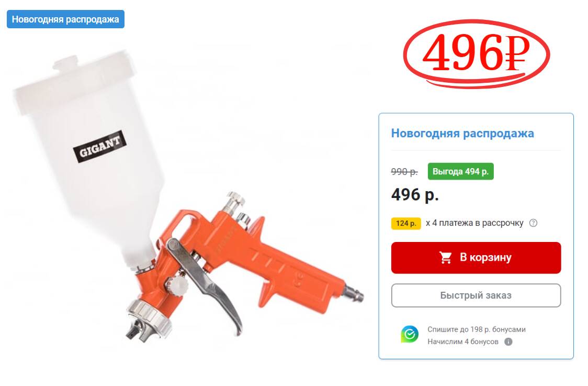Click the yellow 124 р. installment badge
The width and height of the screenshot is (588, 386).
(x=406, y=224)
